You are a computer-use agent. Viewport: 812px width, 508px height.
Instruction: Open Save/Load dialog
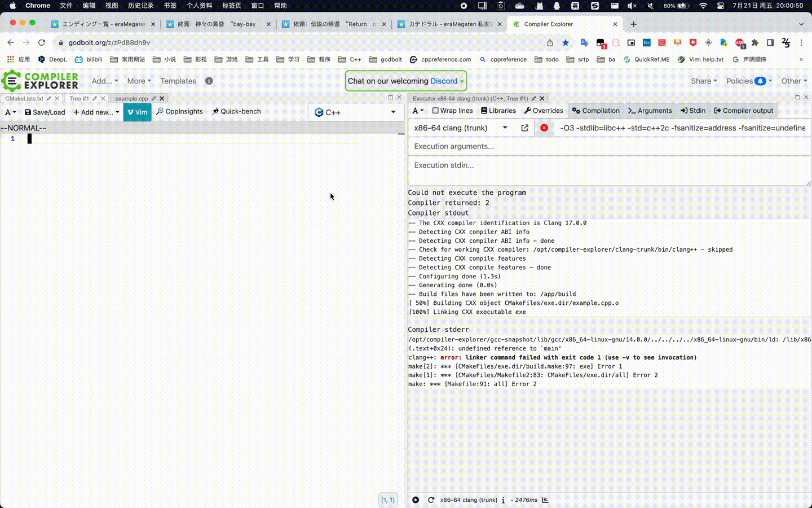click(45, 112)
